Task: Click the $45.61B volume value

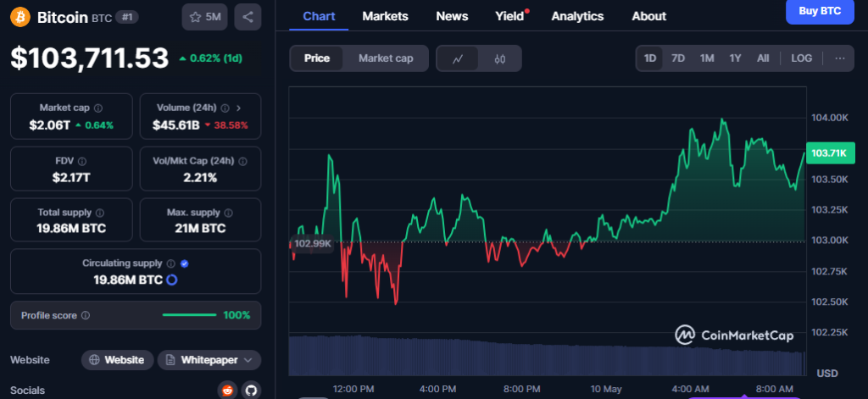Action: [x=176, y=125]
